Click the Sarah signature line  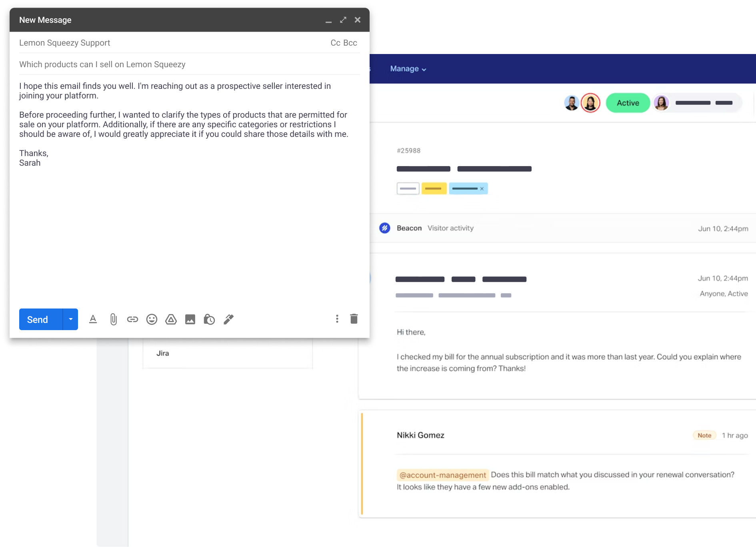pos(30,163)
